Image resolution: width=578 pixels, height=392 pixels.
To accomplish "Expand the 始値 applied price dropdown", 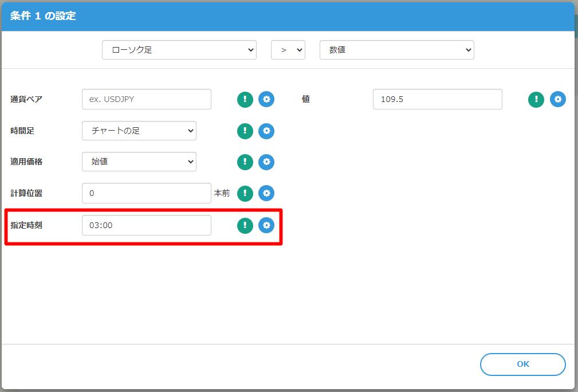I will coord(139,162).
